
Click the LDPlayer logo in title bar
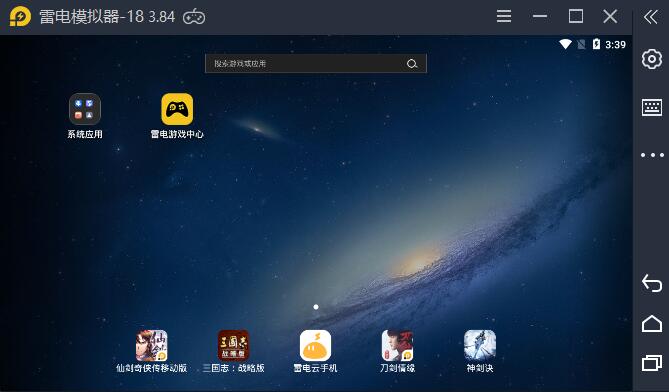pos(20,17)
